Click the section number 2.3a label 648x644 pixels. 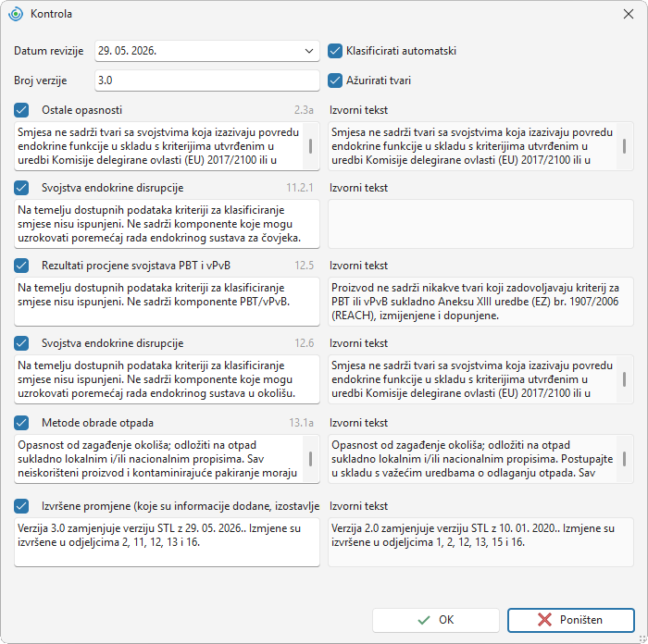coord(304,110)
